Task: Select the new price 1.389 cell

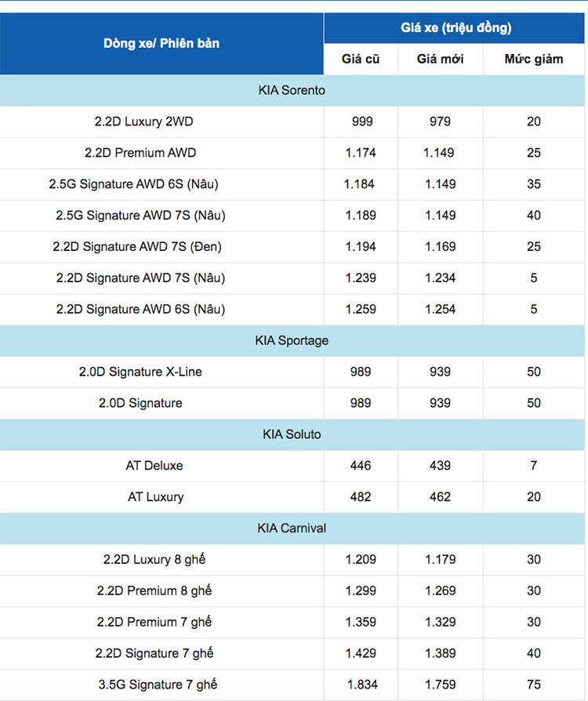Action: point(440,653)
